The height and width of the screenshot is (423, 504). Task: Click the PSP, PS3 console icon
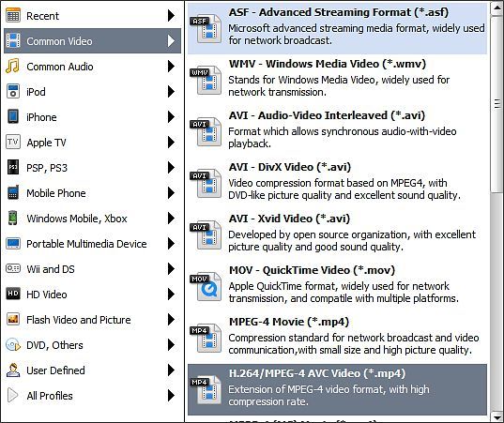(13, 167)
